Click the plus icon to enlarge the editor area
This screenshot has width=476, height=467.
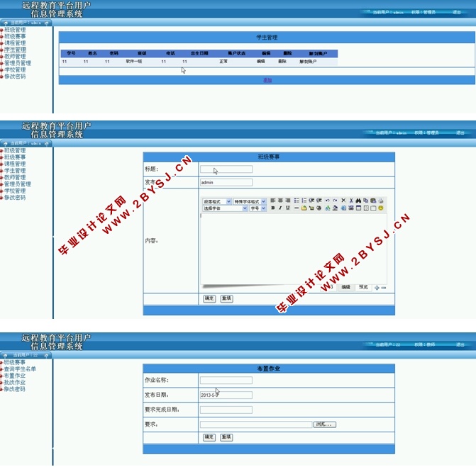(x=377, y=288)
